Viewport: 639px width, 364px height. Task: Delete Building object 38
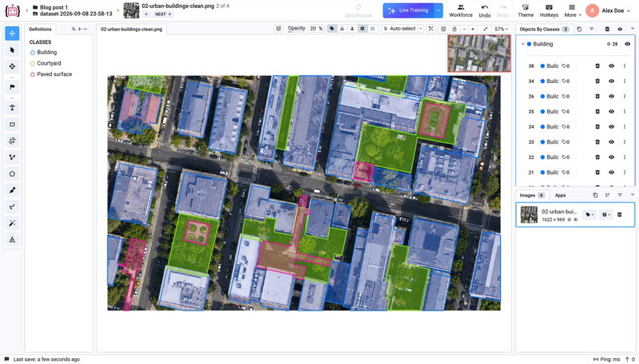pos(597,66)
